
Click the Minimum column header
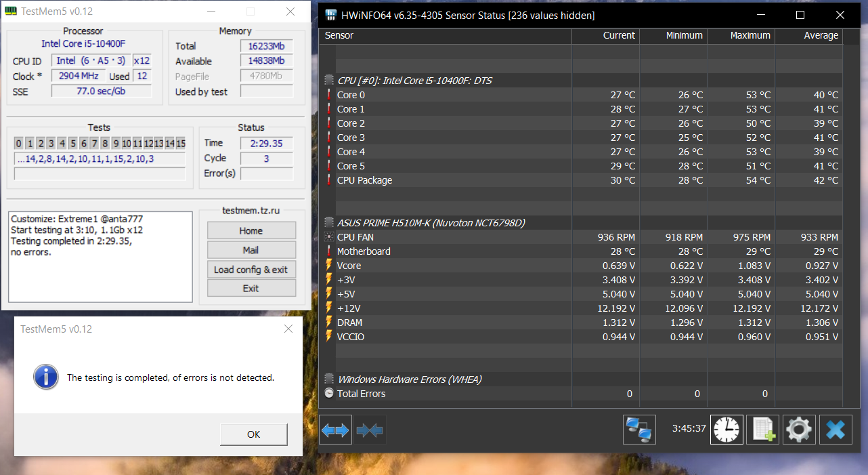tap(674, 36)
